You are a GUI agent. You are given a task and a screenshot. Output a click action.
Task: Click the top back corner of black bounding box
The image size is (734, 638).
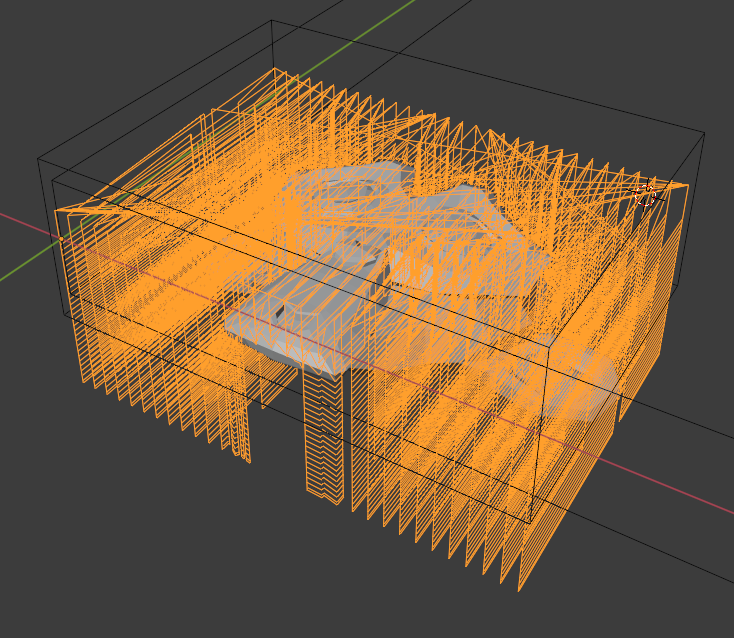tap(273, 21)
